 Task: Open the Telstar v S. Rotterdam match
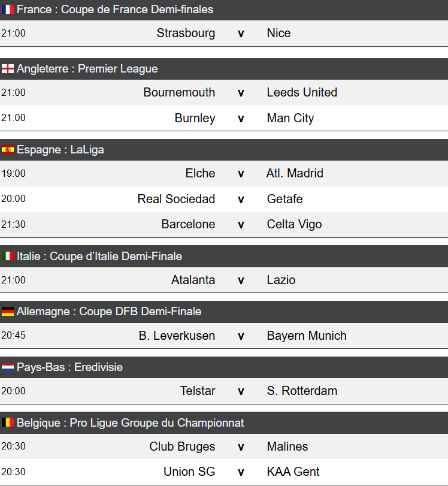coord(241,391)
